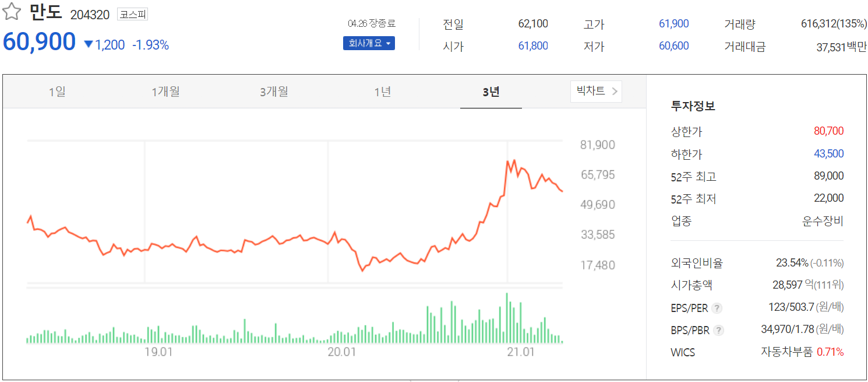Click the BPS/PBR help question mark icon

point(719,331)
